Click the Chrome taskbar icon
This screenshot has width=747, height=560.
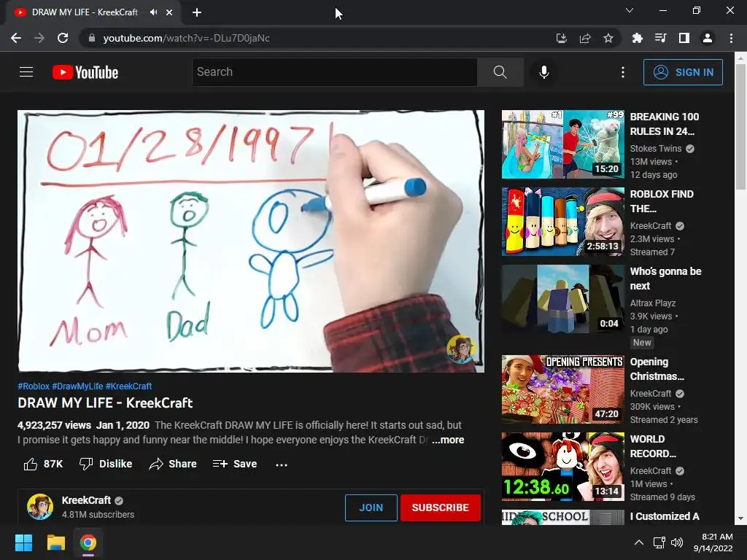click(88, 542)
